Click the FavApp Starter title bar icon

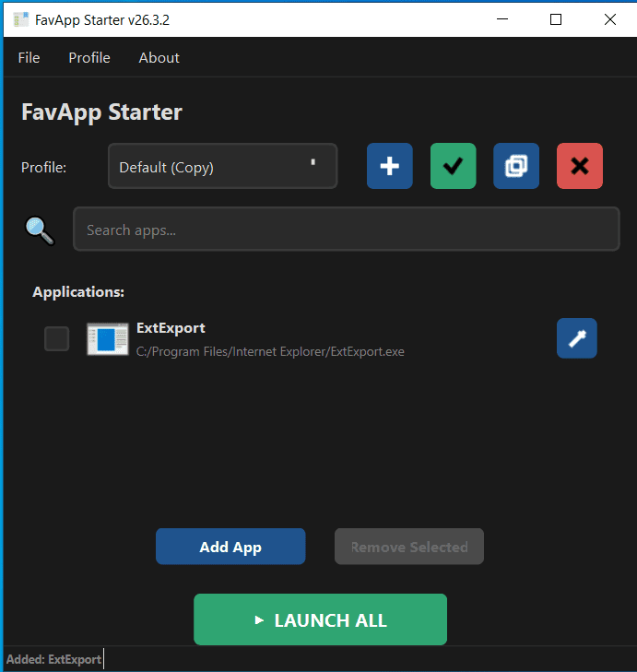pos(20,19)
